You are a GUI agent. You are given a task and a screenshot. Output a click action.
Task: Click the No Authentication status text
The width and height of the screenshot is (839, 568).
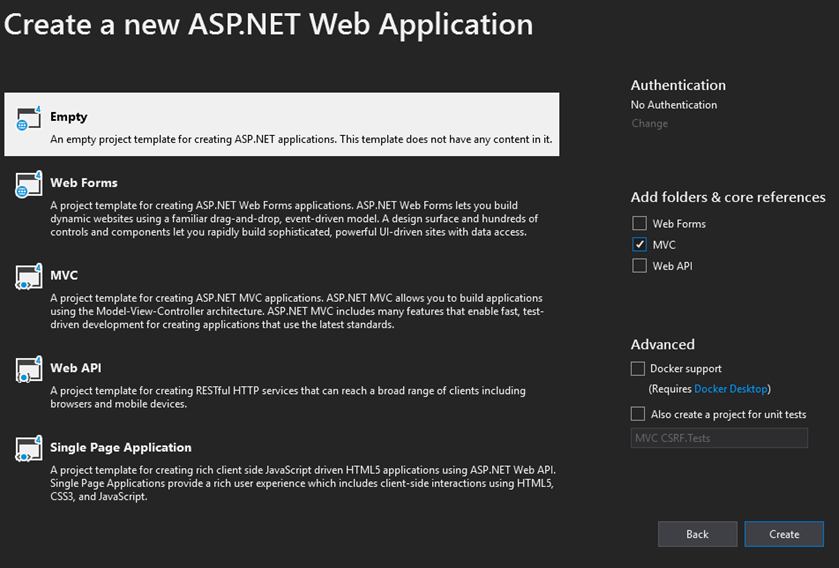674,105
